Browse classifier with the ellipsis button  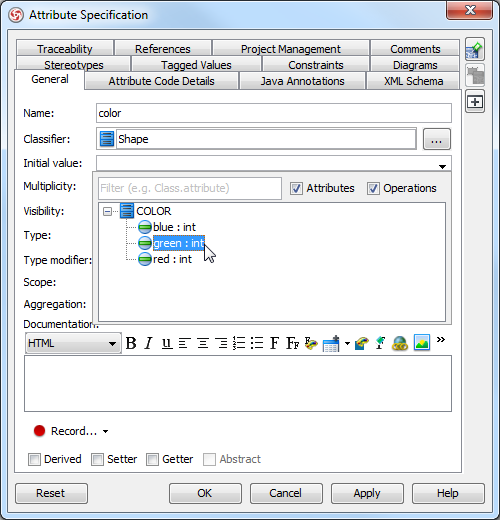click(437, 139)
